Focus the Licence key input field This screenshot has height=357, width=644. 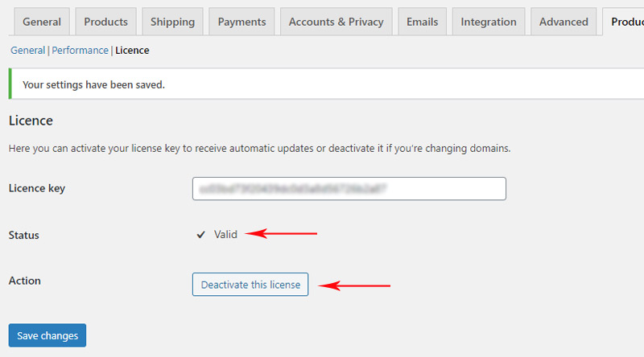tap(349, 189)
